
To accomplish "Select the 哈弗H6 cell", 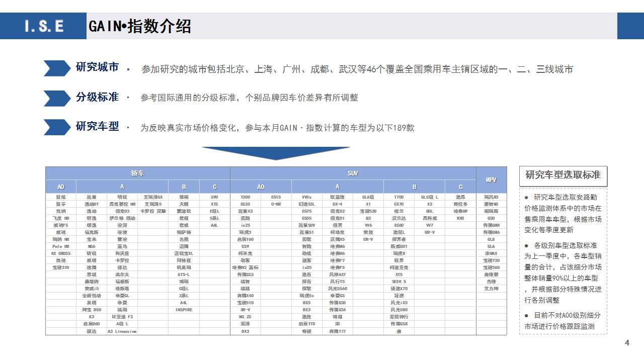I will (x=338, y=253).
